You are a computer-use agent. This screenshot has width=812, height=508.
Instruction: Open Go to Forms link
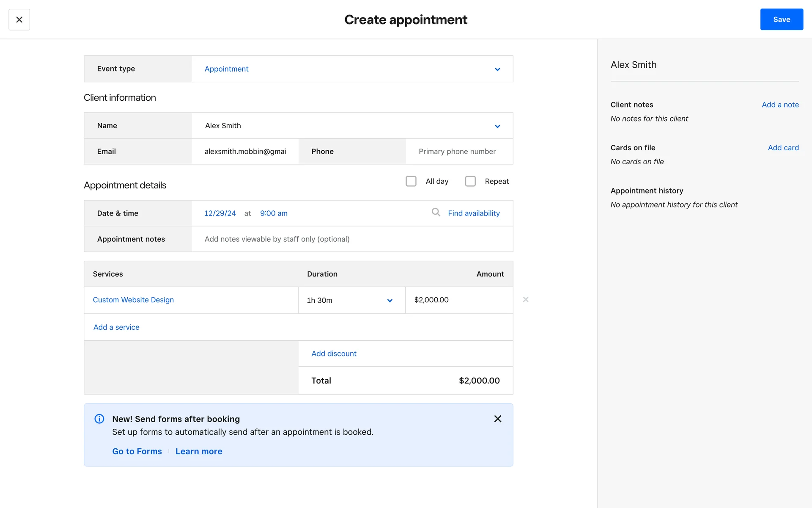click(137, 451)
